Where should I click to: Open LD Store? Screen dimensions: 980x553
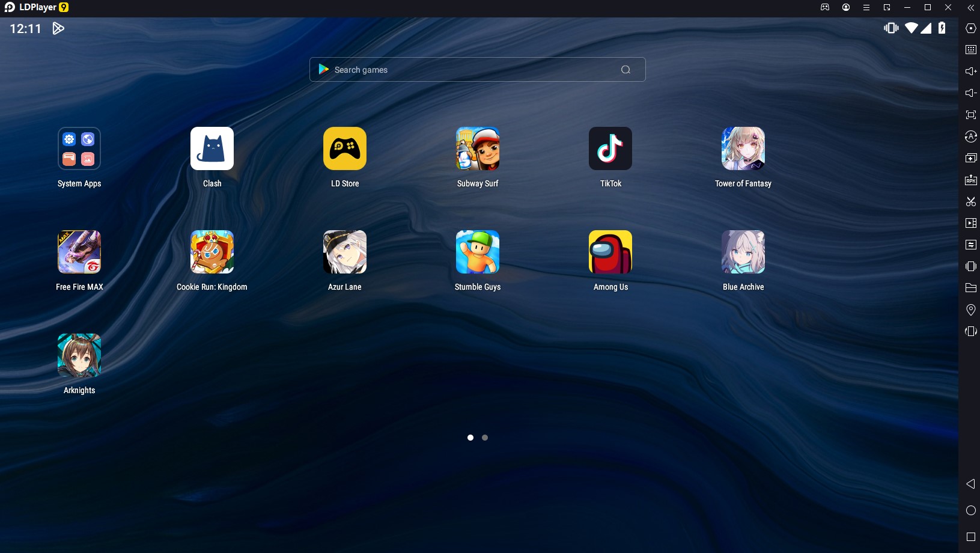click(x=345, y=148)
